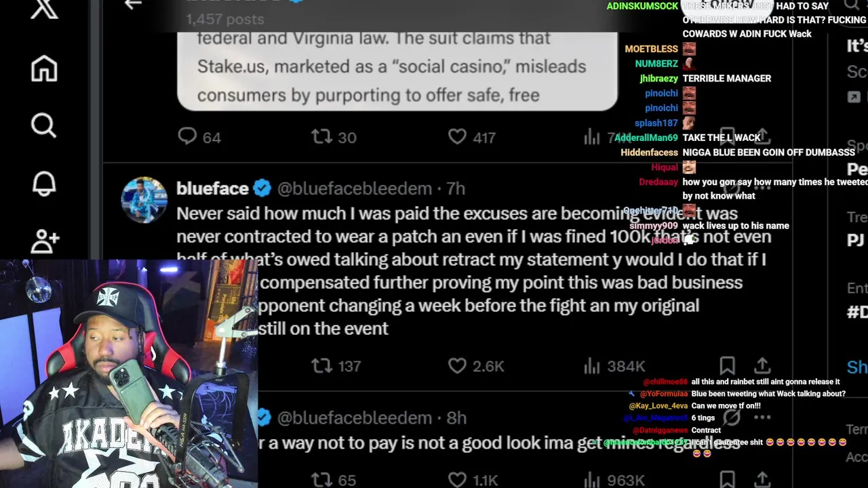
Task: Open the blueface display name link
Action: click(x=212, y=188)
